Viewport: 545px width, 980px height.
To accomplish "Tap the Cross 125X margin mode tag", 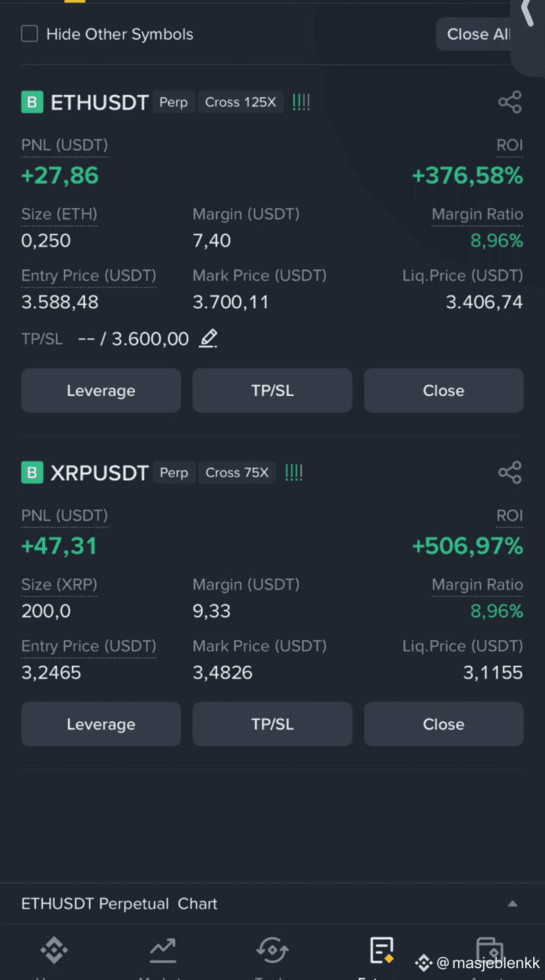I will [x=240, y=102].
